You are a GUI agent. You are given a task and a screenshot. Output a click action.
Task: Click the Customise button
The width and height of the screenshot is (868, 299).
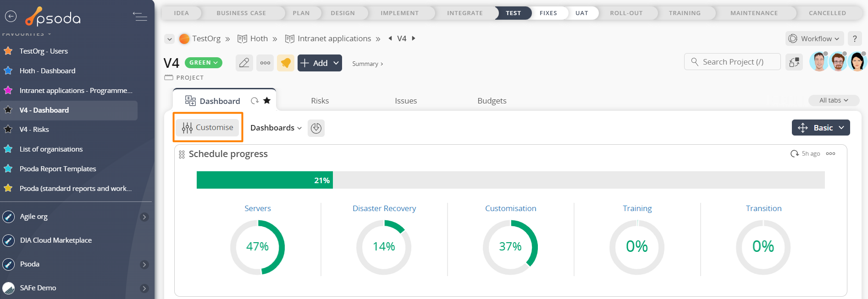tap(208, 127)
